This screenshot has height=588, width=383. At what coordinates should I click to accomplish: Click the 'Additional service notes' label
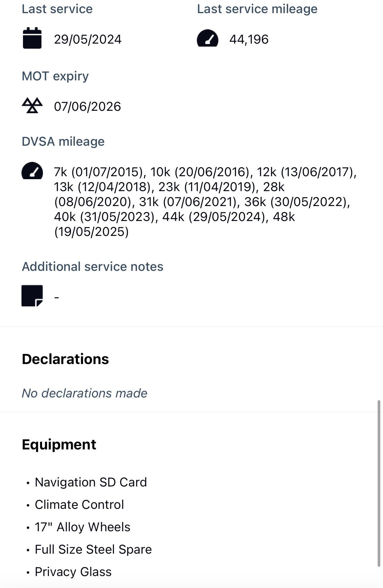[x=92, y=266]
